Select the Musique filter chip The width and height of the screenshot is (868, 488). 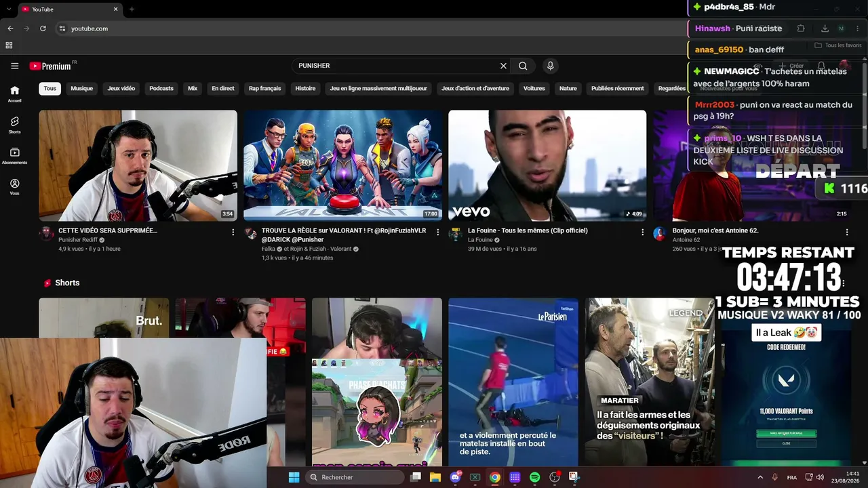pyautogui.click(x=82, y=88)
